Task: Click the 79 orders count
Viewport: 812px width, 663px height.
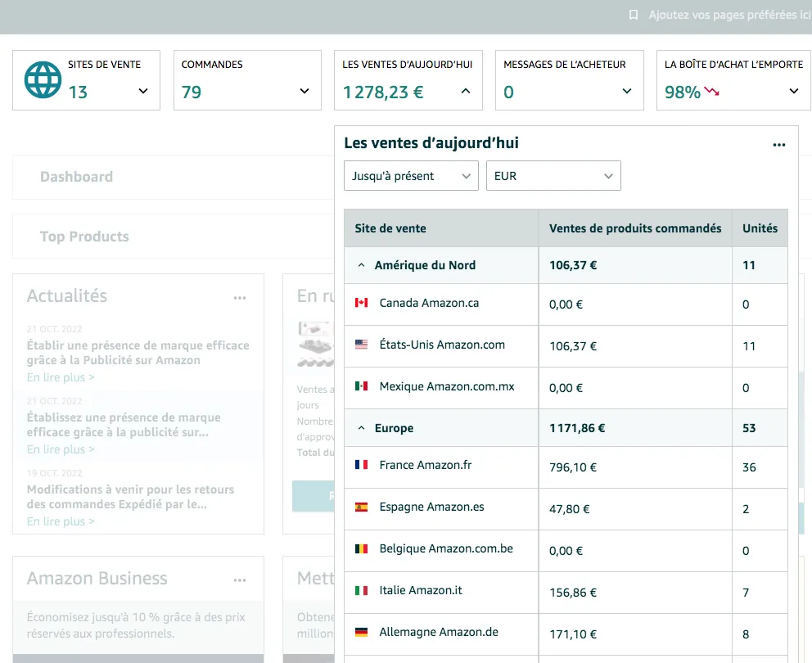Action: click(x=191, y=92)
